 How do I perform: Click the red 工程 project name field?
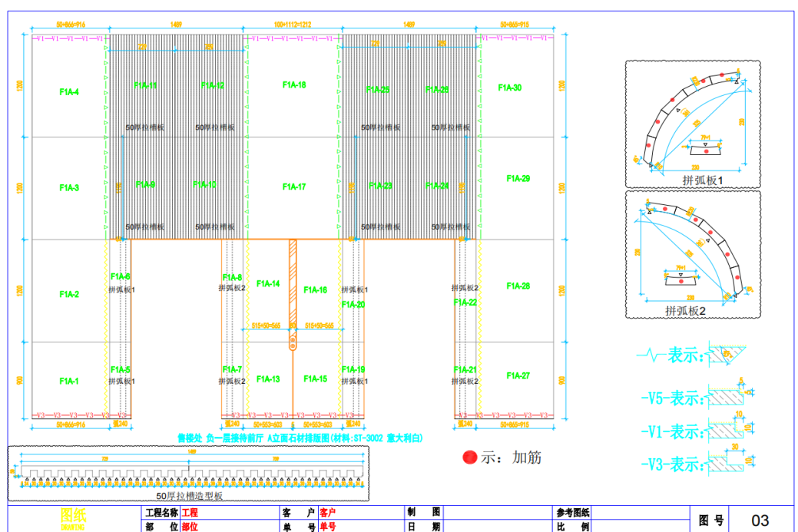tap(190, 512)
